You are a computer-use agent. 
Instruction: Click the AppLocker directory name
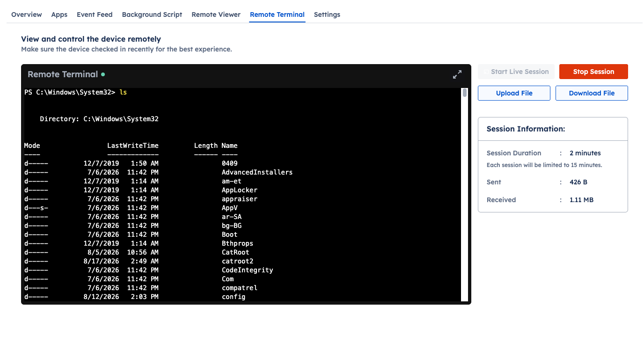pyautogui.click(x=239, y=190)
